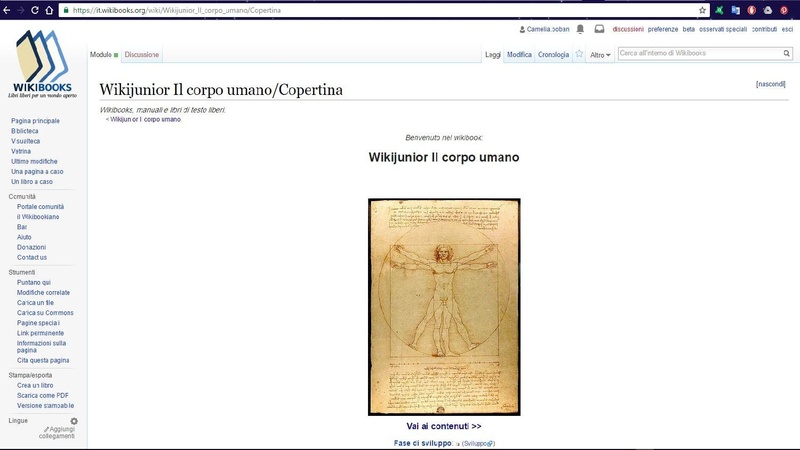Viewport: 800px width, 450px height.
Task: Open Il Wikibookiano link
Action: [x=38, y=217]
